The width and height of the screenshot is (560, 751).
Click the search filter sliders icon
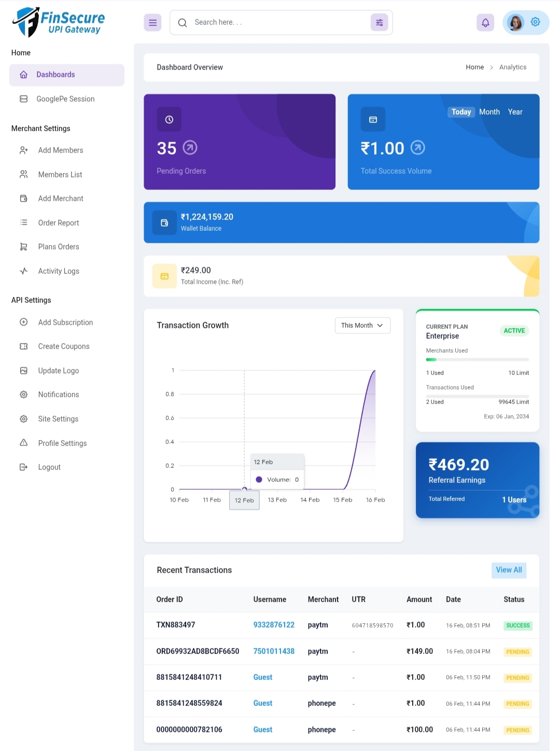380,22
